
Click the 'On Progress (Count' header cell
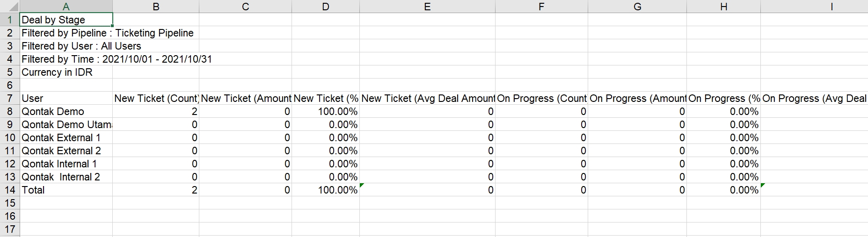[541, 99]
